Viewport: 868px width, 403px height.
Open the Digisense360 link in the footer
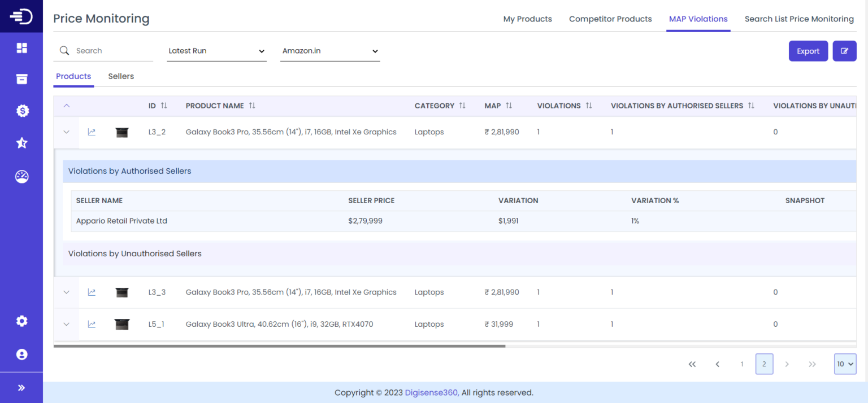[431, 392]
